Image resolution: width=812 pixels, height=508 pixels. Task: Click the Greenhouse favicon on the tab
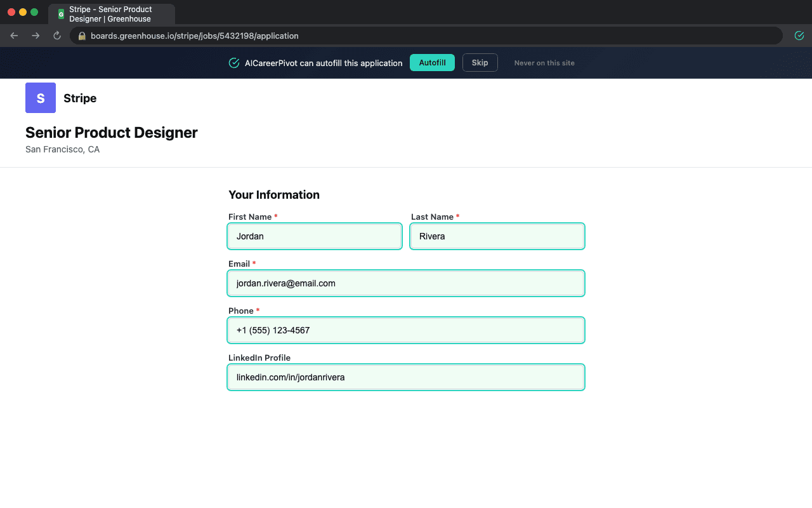pyautogui.click(x=61, y=14)
